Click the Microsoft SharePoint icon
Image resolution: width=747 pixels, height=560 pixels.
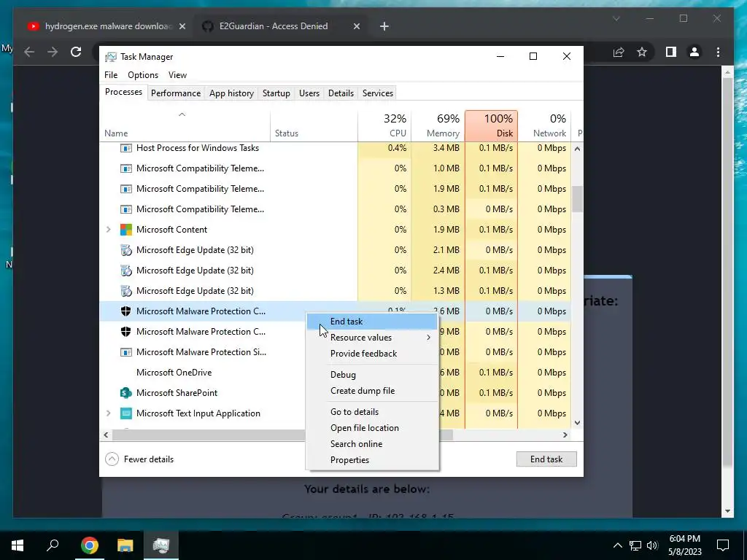(x=125, y=393)
